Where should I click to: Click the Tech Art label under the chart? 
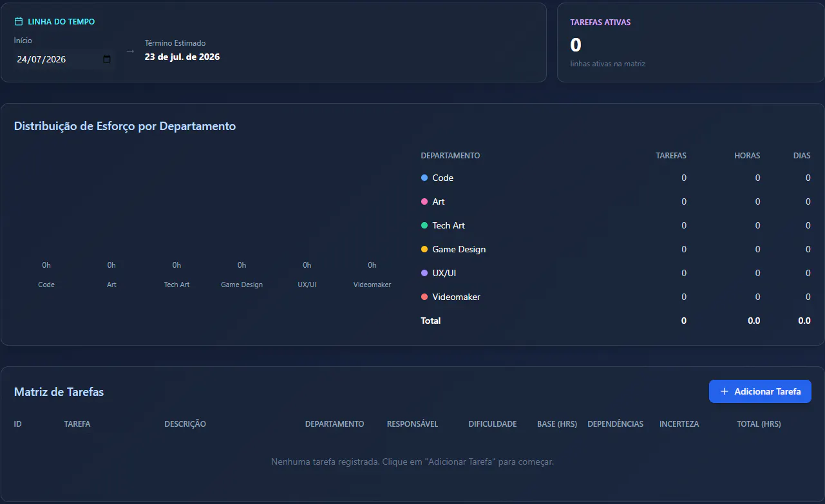176,285
